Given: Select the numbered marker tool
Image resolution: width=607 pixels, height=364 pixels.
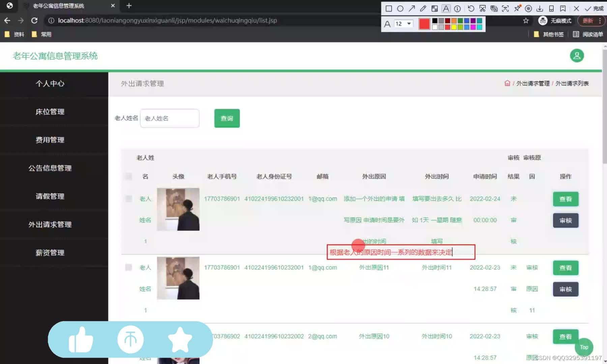Looking at the screenshot, I should (458, 8).
